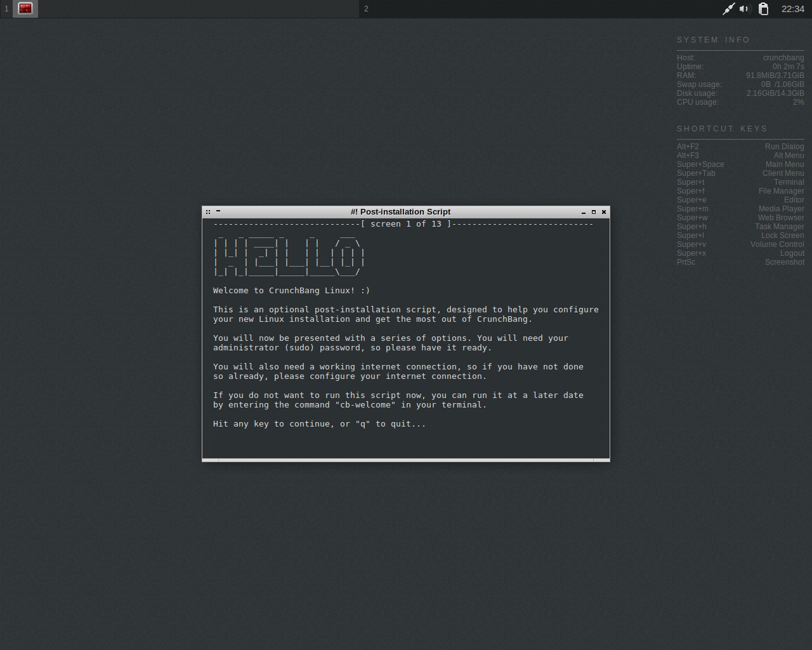The height and width of the screenshot is (650, 812).
Task: Click the 'Super+Space' shortcut text
Action: tap(700, 164)
